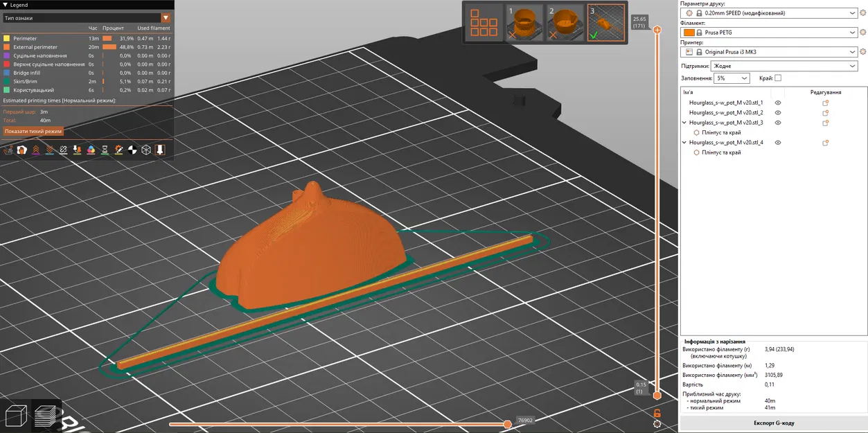The image size is (868, 433).
Task: Open the Тип ознаки view type dropdown
Action: click(87, 17)
